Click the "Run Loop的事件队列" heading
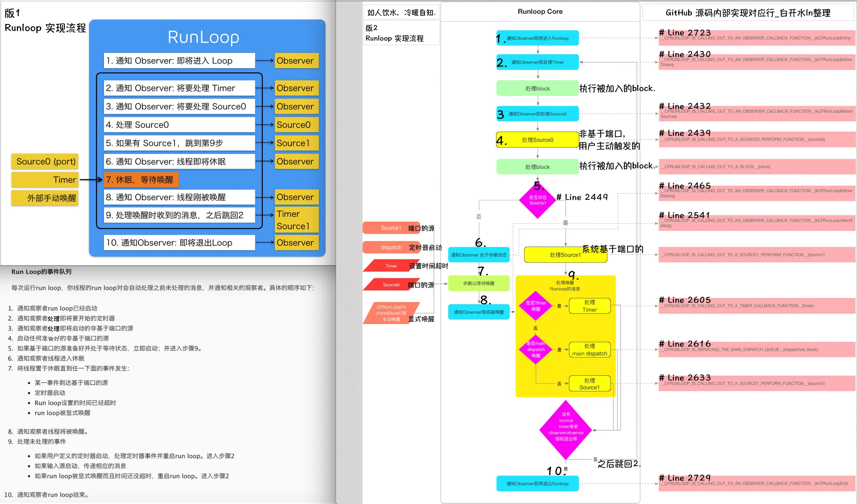The height and width of the screenshot is (504, 857). click(x=41, y=272)
